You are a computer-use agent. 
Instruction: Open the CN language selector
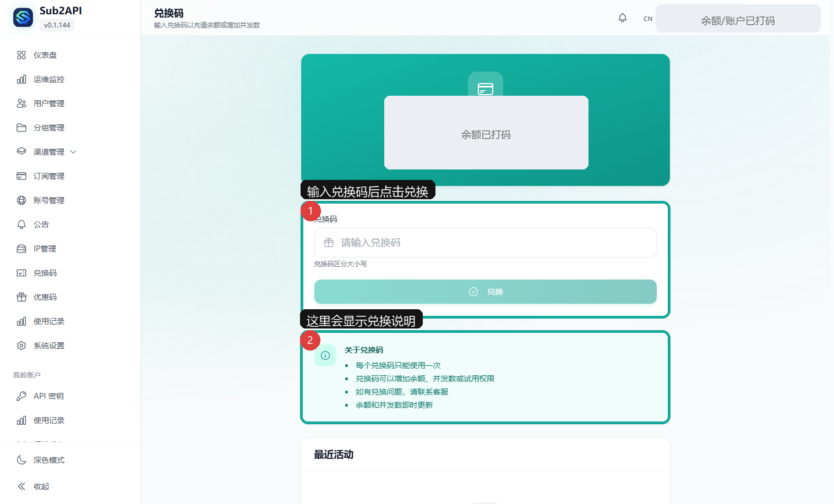tap(648, 19)
